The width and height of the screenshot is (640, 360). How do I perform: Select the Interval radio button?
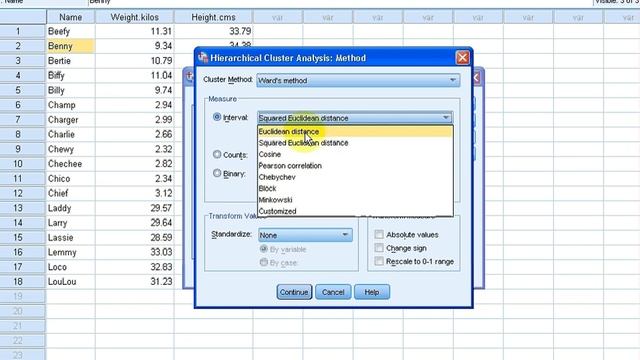click(217, 117)
